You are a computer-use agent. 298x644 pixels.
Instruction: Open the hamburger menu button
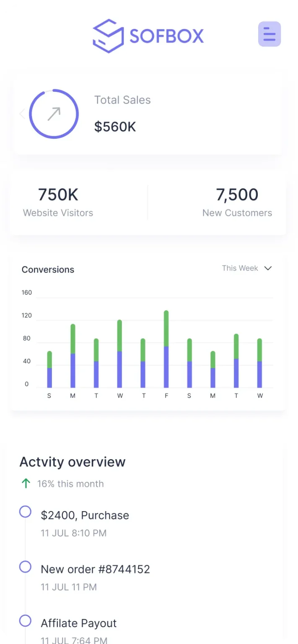point(269,34)
